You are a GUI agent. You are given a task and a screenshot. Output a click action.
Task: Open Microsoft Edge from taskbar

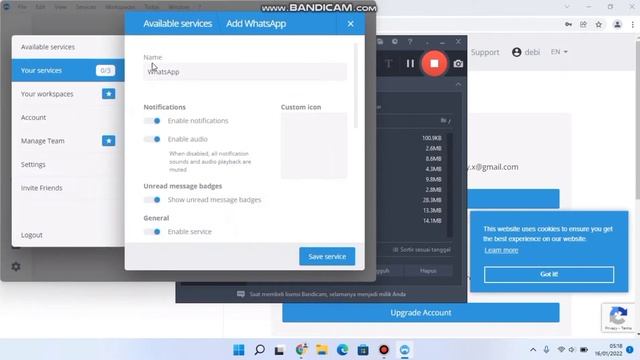click(x=342, y=350)
